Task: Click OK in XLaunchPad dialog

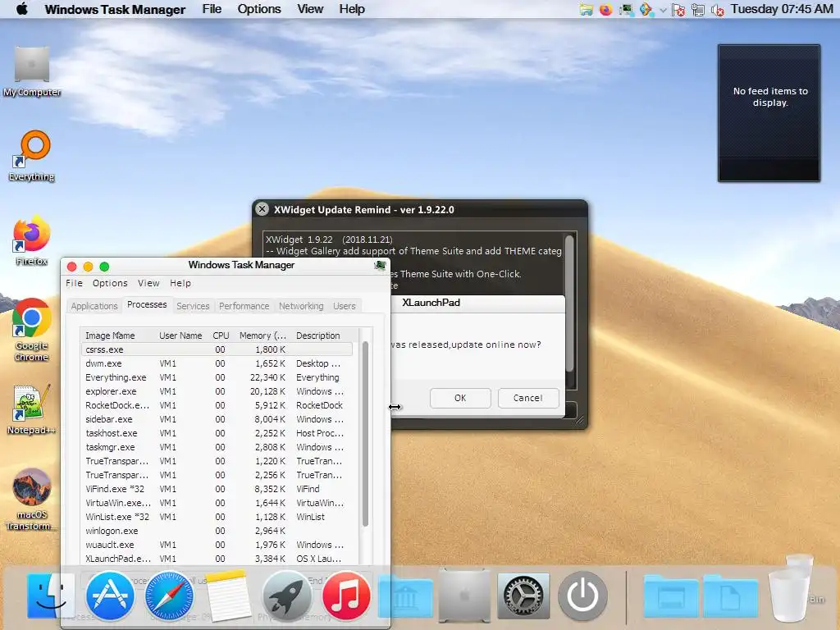Action: 460,398
